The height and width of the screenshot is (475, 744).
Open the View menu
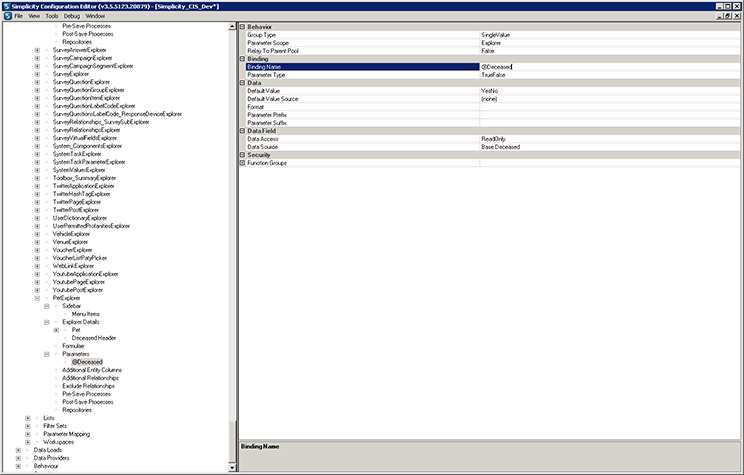(x=34, y=16)
